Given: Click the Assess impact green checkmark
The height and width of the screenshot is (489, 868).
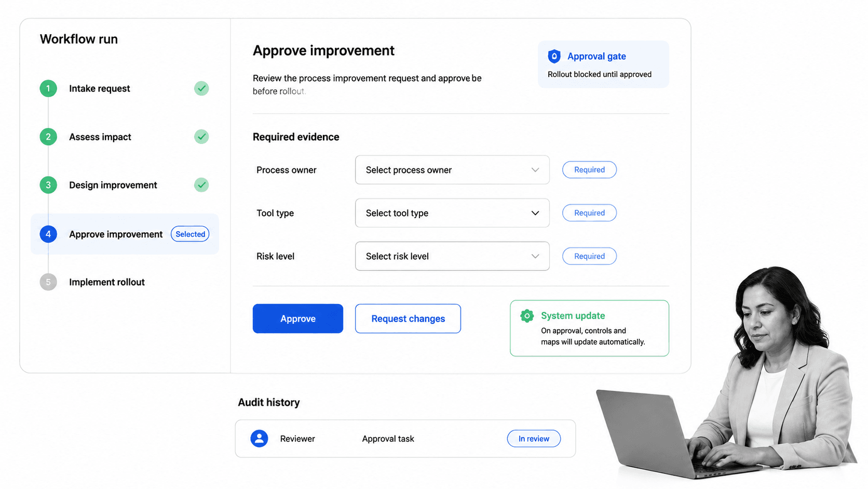Looking at the screenshot, I should 201,137.
